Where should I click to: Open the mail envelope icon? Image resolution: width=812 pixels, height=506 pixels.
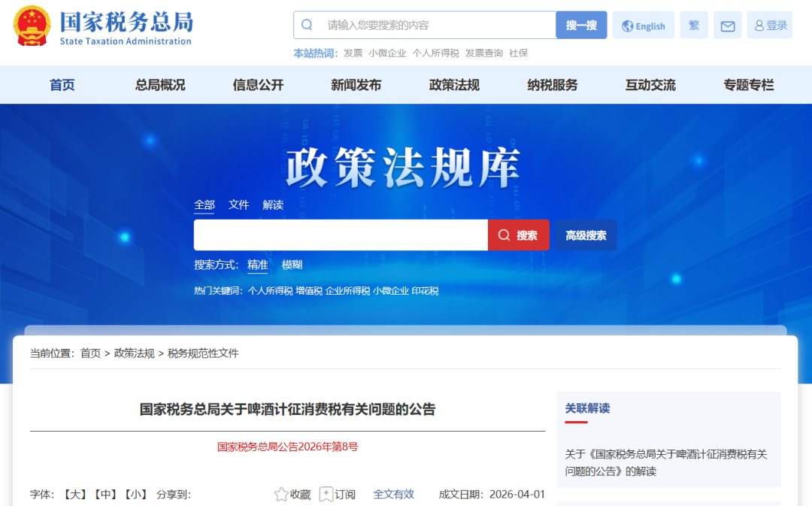pyautogui.click(x=727, y=26)
